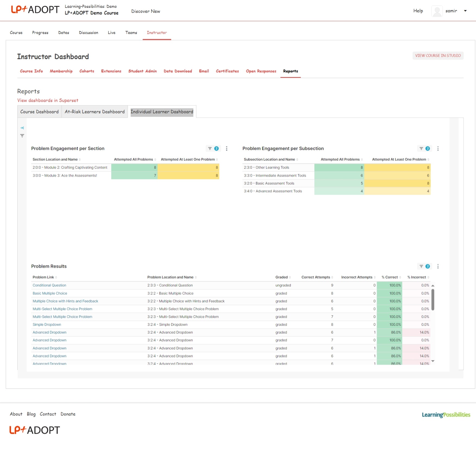Open the user account dropdown arrow
The height and width of the screenshot is (449, 476).
465,11
